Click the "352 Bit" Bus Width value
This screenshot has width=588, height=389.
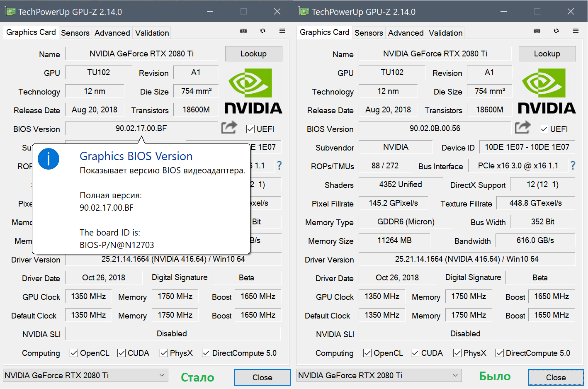point(543,221)
